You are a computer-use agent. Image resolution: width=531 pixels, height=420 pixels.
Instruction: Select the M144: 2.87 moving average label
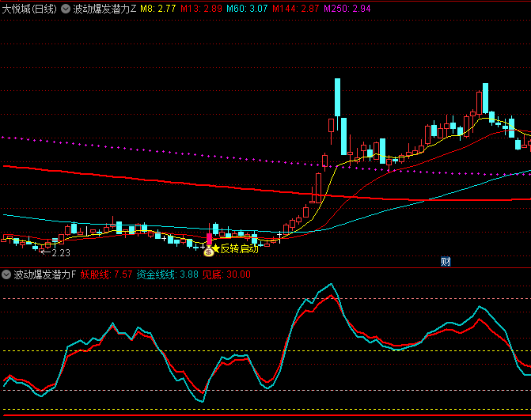coord(296,9)
